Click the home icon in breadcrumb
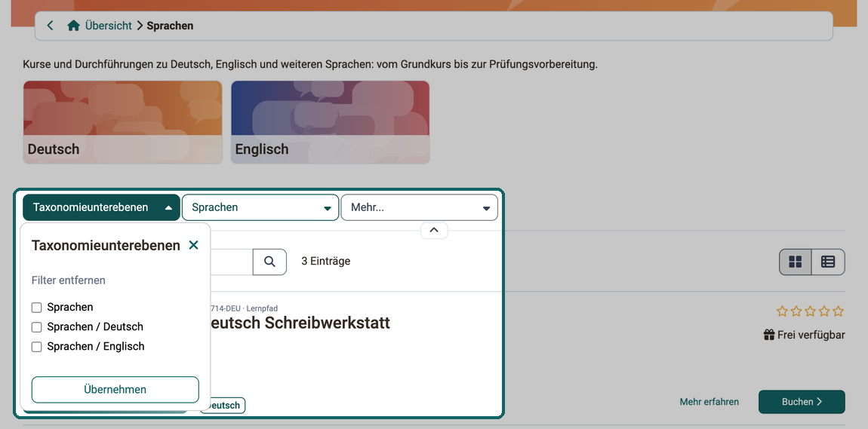 point(73,26)
